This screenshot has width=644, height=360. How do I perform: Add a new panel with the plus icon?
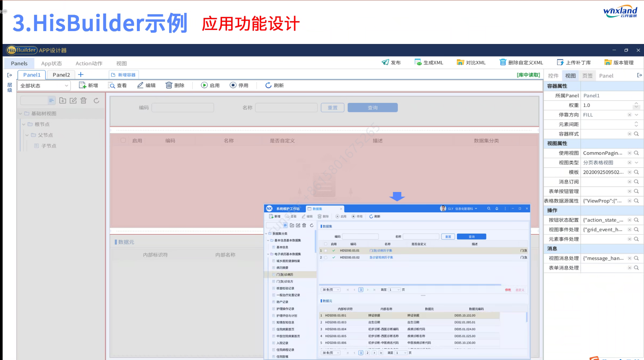click(81, 74)
